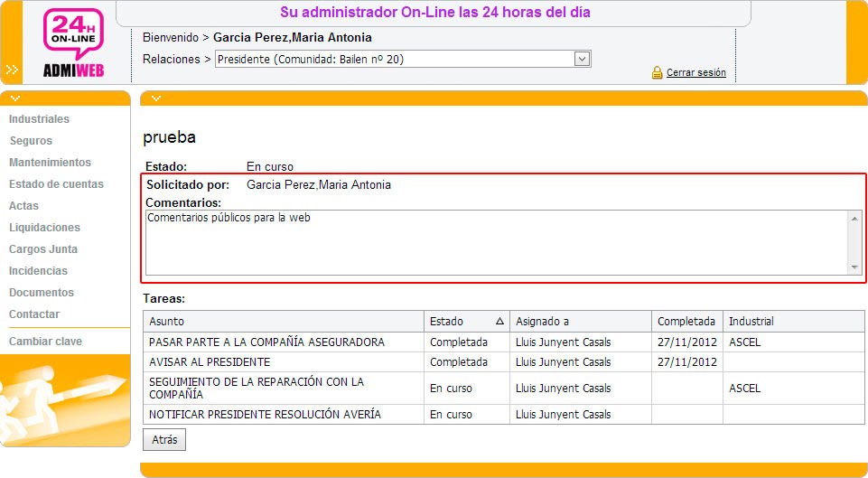Click the header user name Garcia Perez,Maria Antonia
The width and height of the screenshot is (868, 478).
pos(293,38)
